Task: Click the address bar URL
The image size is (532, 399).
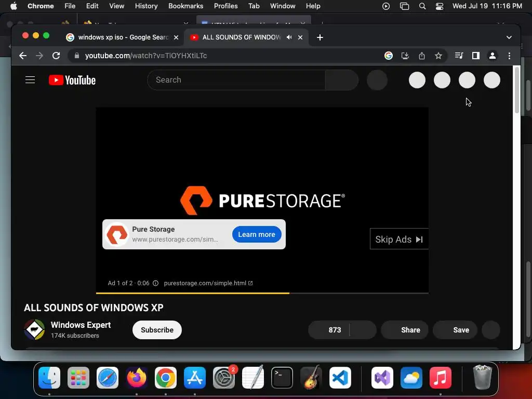Action: (146, 56)
